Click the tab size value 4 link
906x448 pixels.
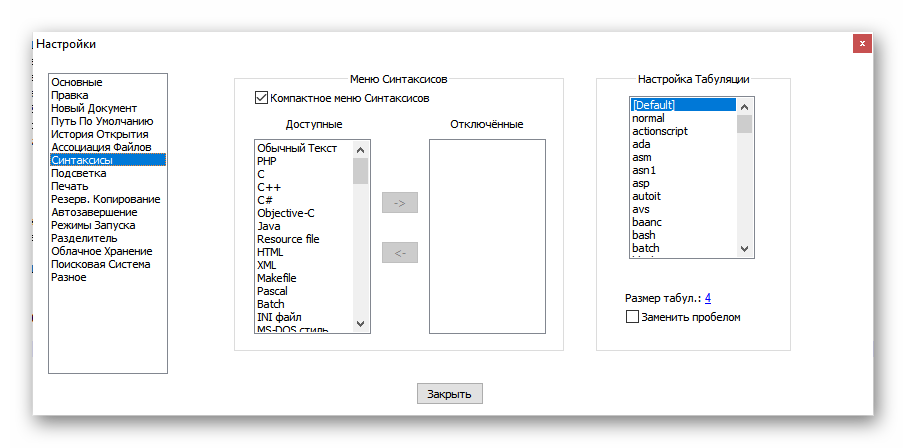click(x=708, y=298)
